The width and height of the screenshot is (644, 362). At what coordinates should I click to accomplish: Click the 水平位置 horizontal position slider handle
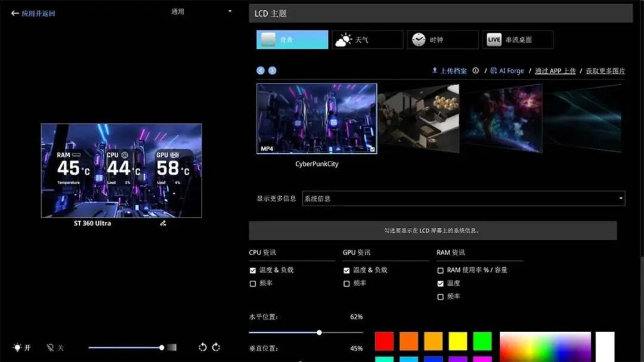[x=319, y=332]
